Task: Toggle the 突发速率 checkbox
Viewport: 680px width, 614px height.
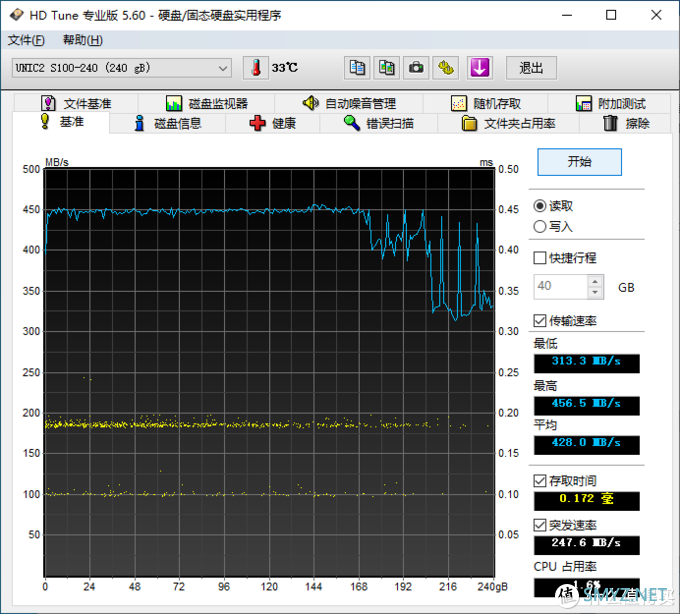Action: click(539, 526)
